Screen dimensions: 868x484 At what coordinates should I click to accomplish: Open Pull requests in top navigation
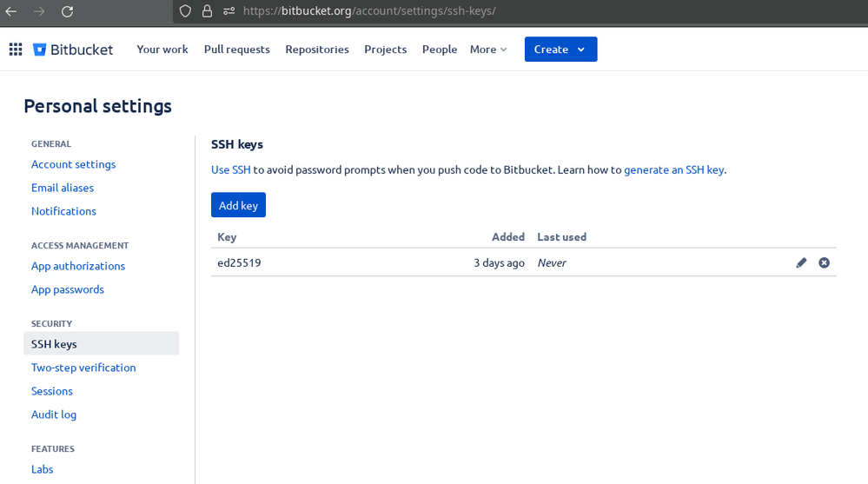coord(237,50)
